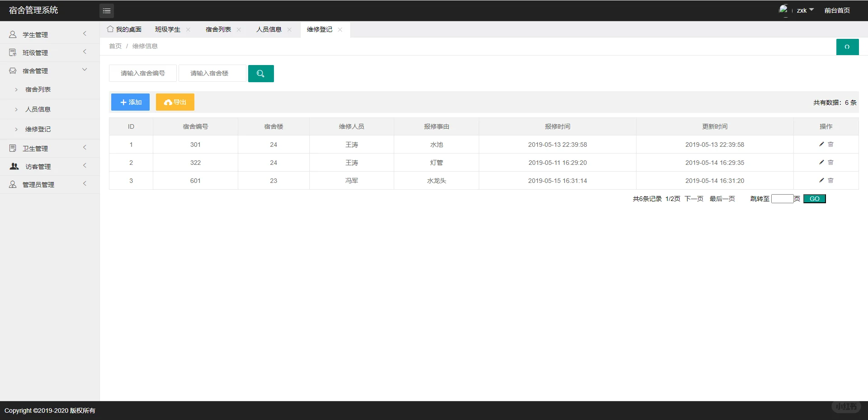Open 访客管理 from the sidebar

tap(37, 166)
